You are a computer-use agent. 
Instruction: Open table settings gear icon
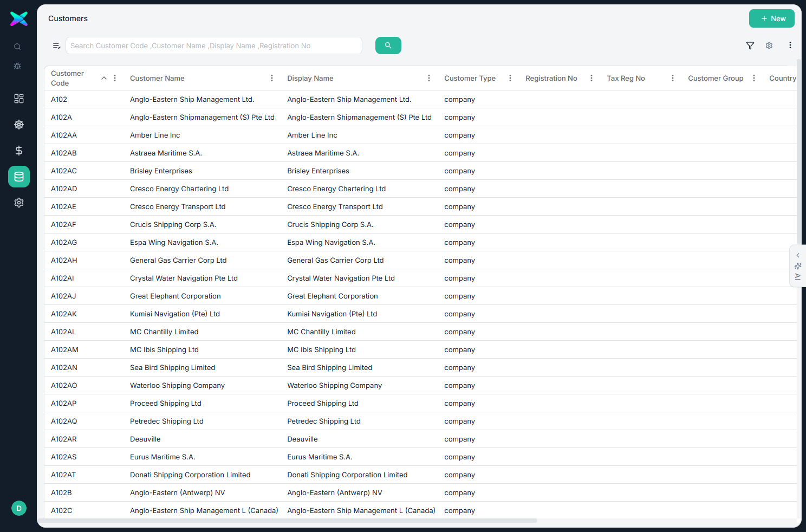tap(769, 46)
